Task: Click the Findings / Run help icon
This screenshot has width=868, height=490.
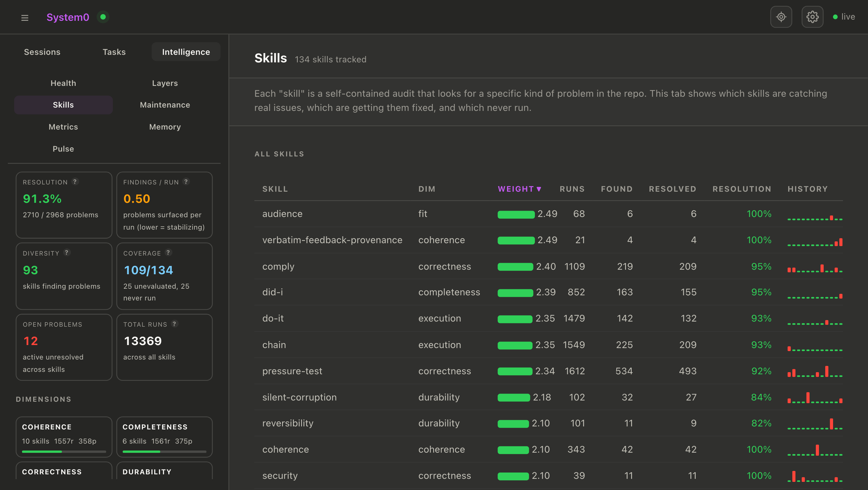Action: (x=186, y=181)
